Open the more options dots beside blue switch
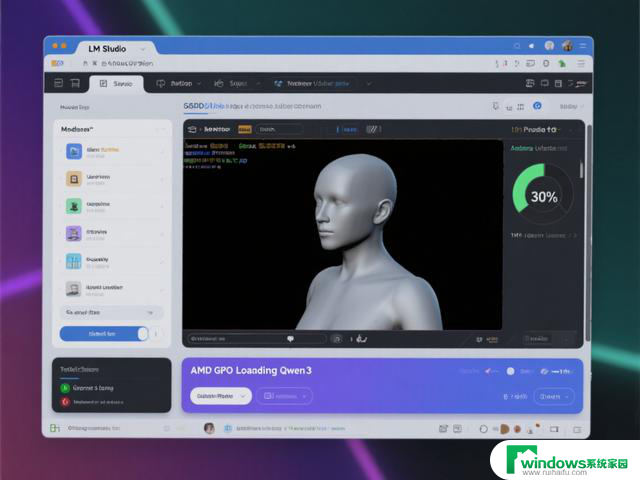The width and height of the screenshot is (640, 480). click(x=156, y=334)
